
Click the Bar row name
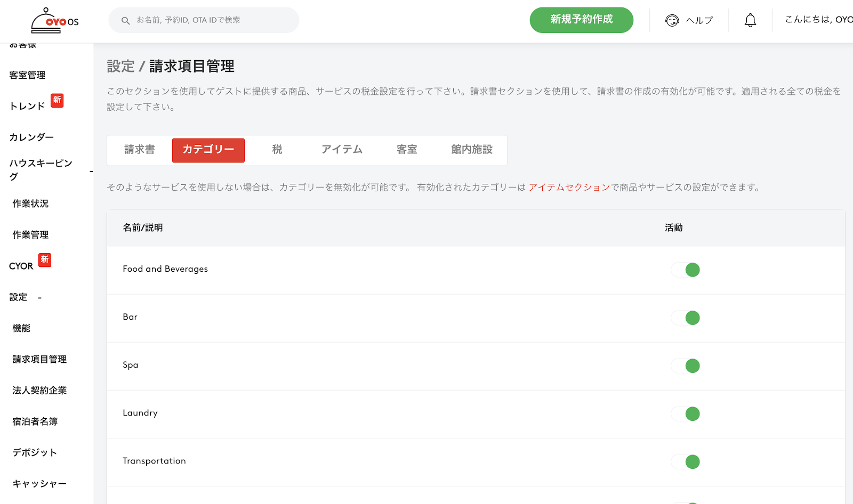click(x=130, y=317)
